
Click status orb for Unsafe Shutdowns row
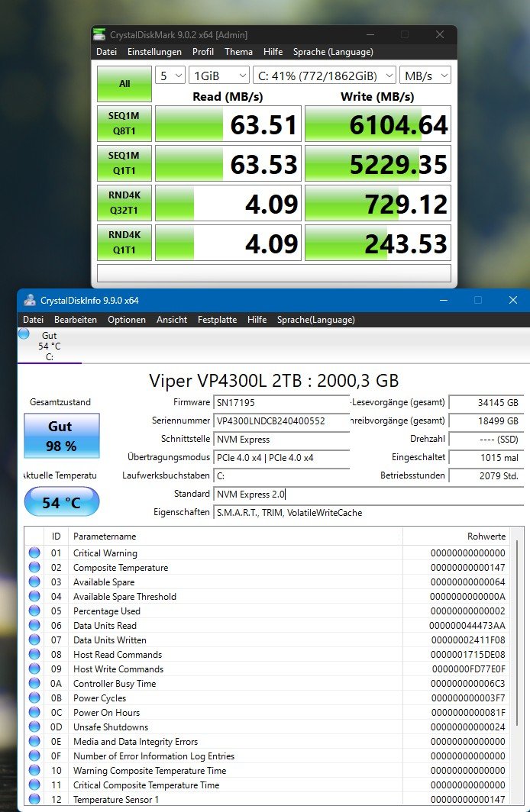pyautogui.click(x=34, y=727)
